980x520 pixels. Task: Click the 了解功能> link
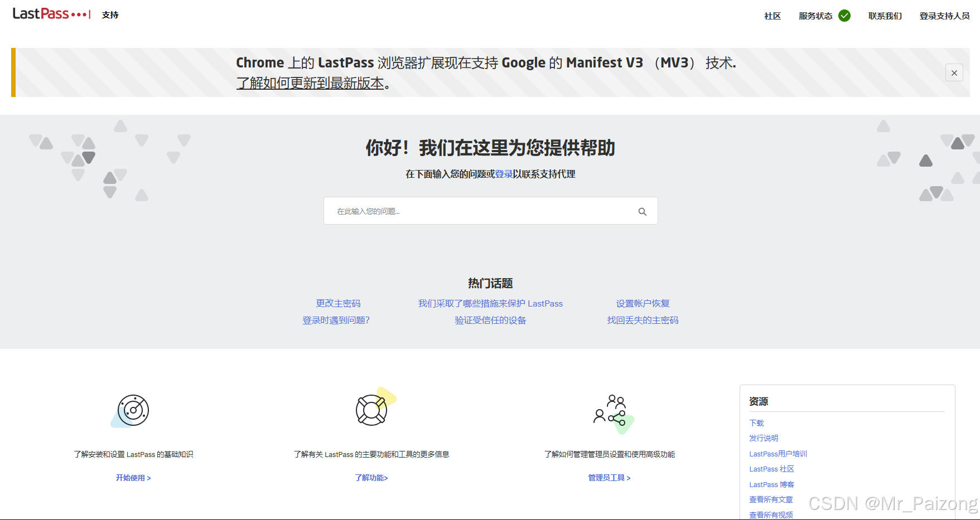pos(371,478)
